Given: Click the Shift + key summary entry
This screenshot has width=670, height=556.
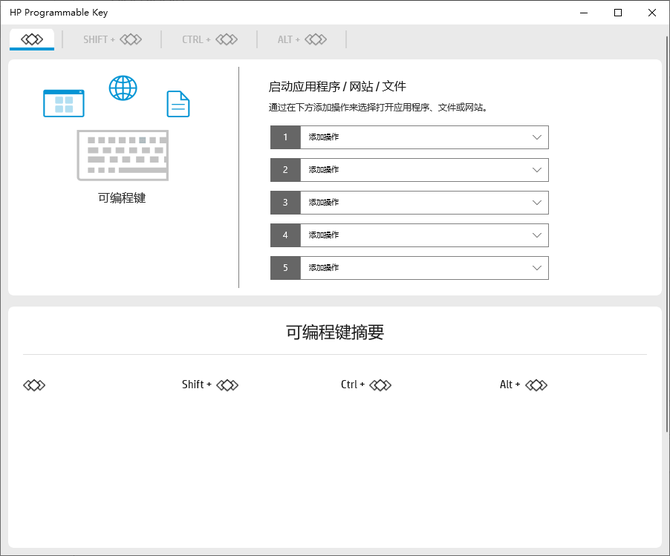Looking at the screenshot, I should [210, 385].
